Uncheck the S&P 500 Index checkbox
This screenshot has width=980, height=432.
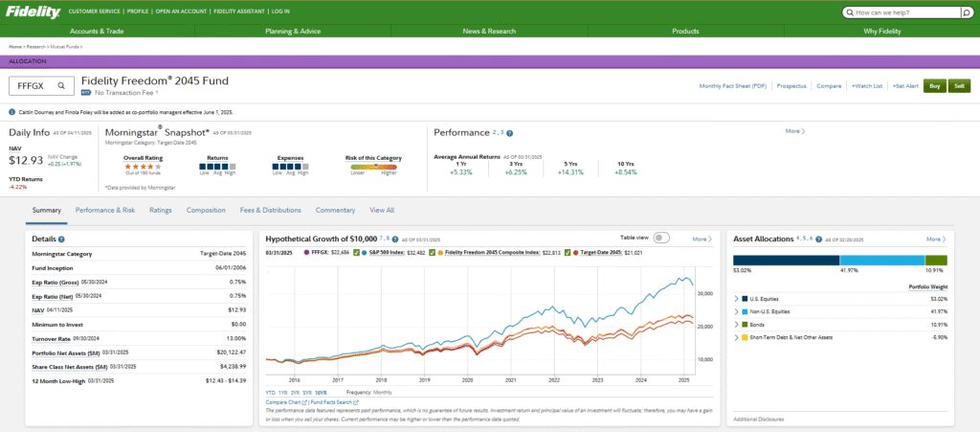coord(356,253)
